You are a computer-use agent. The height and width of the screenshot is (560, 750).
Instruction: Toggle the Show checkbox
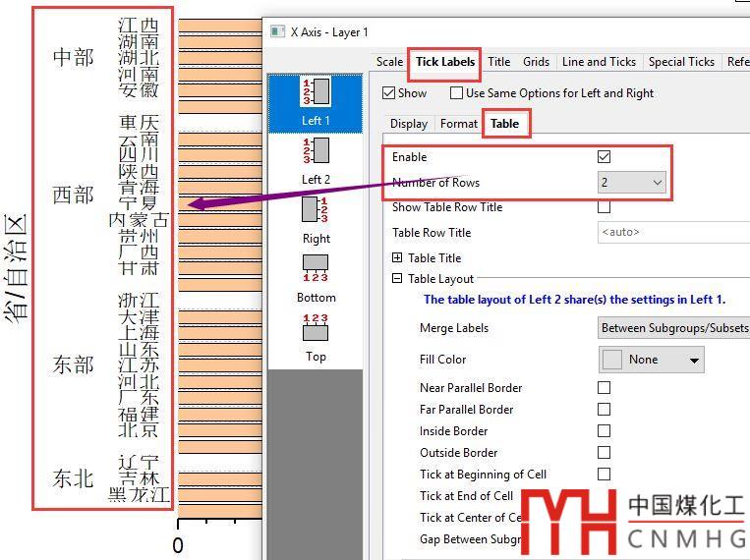tap(388, 93)
